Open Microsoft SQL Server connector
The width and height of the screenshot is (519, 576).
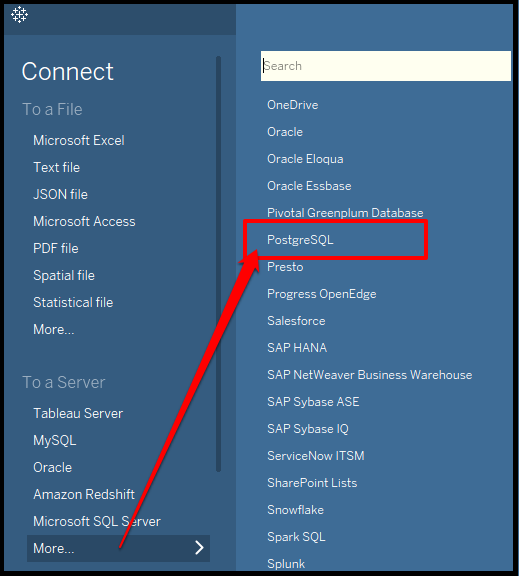(97, 521)
